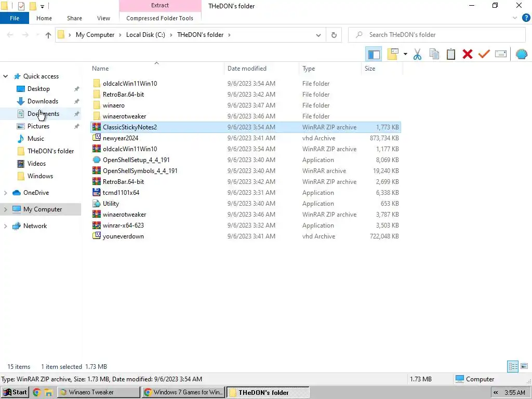
Task: Switch to the Home ribbon tab
Action: (44, 18)
